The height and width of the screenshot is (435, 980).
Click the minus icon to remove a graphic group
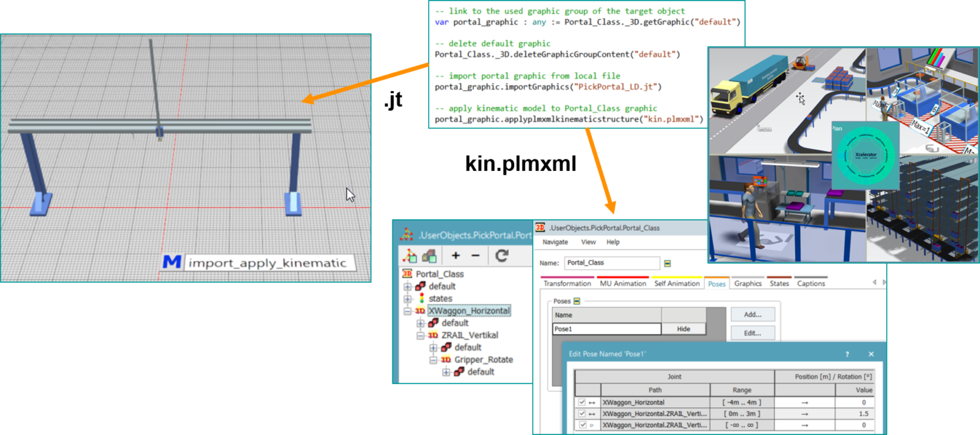pos(475,254)
